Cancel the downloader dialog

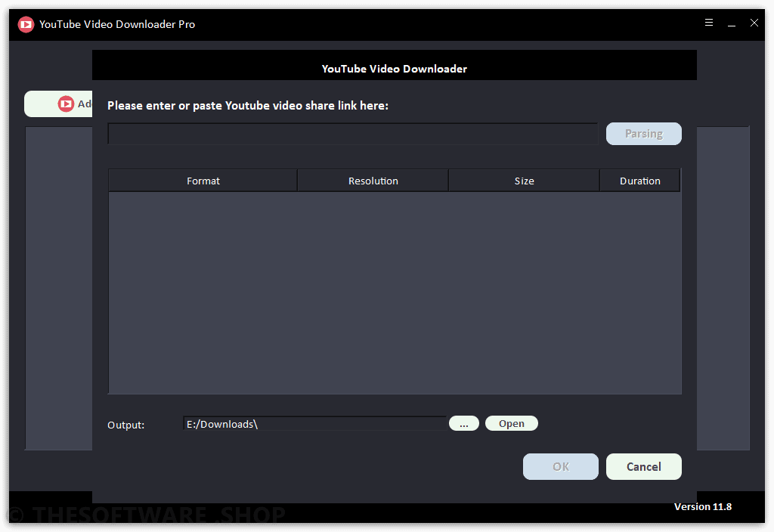644,466
